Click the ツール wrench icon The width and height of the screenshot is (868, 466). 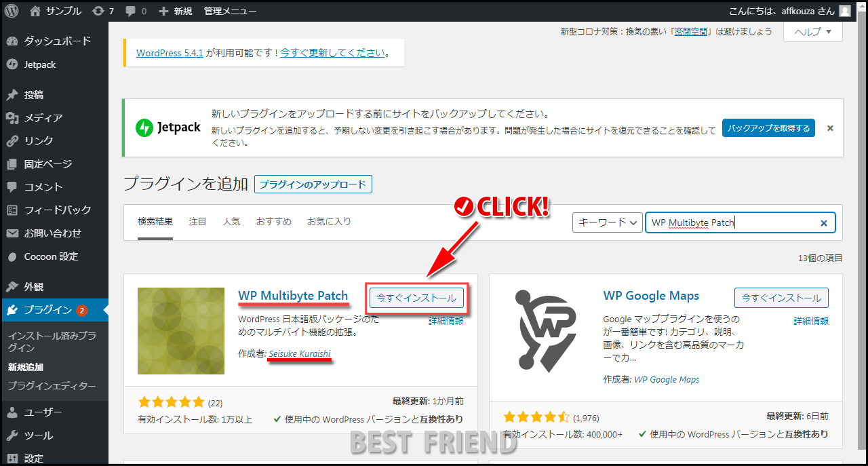tap(12, 435)
